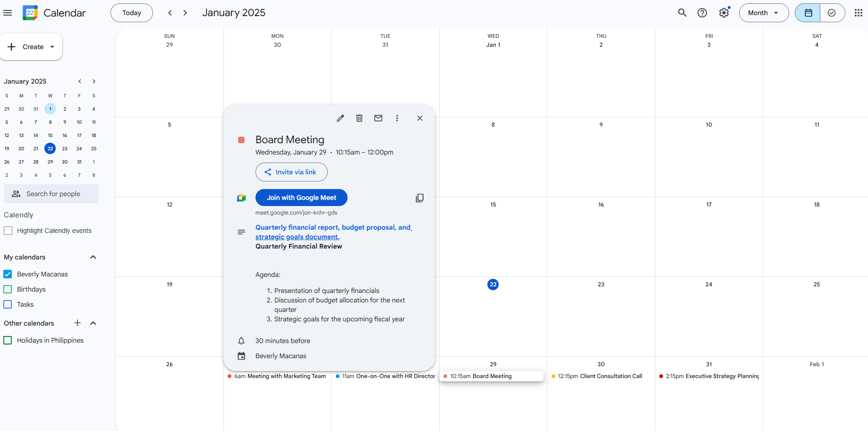Uncheck the Beverly Macanas calendar

[8, 274]
